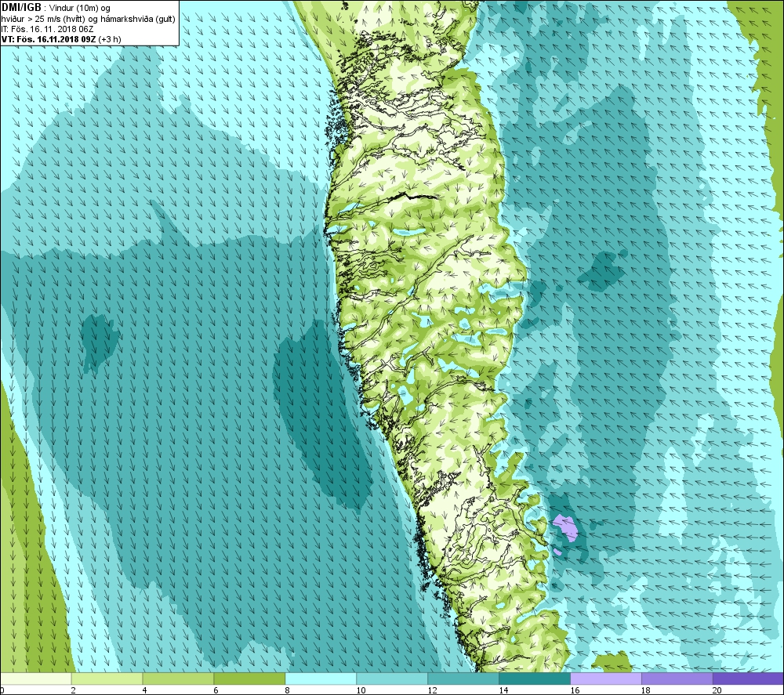784x695 pixels.
Task: Pick the 12–14 m/s teal legend swatch
Action: pyautogui.click(x=463, y=679)
